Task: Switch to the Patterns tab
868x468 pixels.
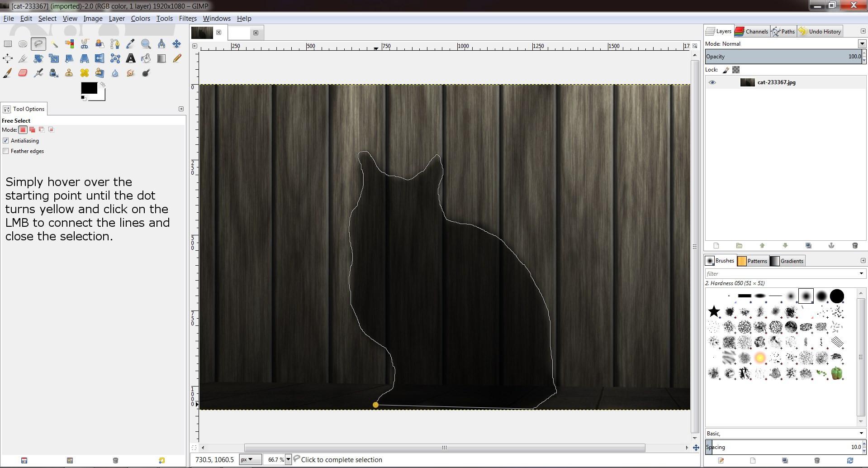Action: [752, 261]
